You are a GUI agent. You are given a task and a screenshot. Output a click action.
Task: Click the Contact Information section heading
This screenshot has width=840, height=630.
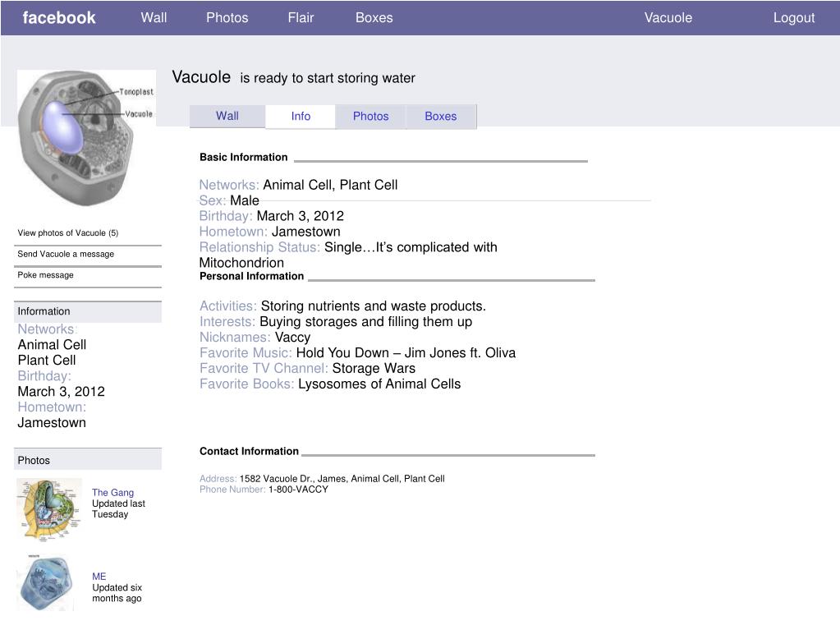[x=249, y=451]
